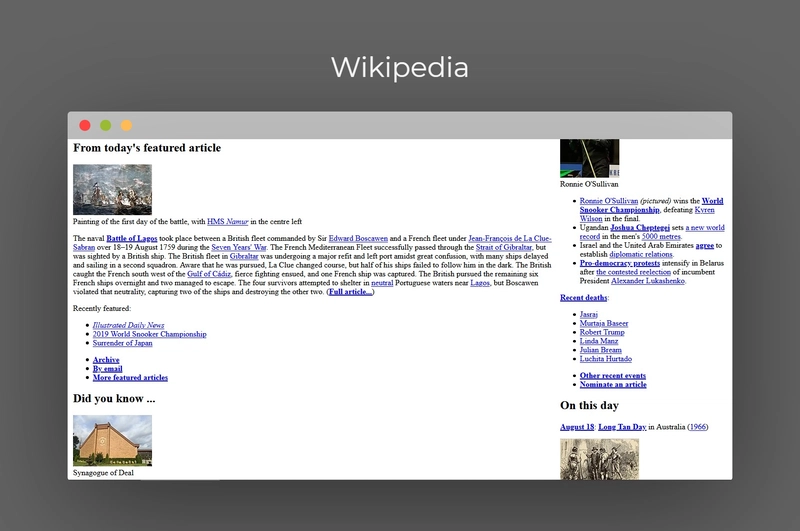Click the orange window dot

click(127, 125)
